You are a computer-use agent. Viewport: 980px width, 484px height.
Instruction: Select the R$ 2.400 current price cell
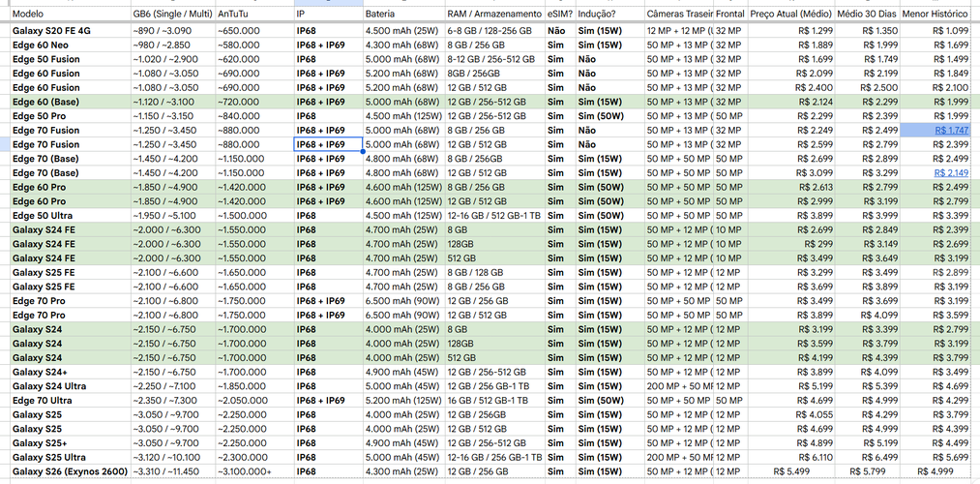click(791, 87)
